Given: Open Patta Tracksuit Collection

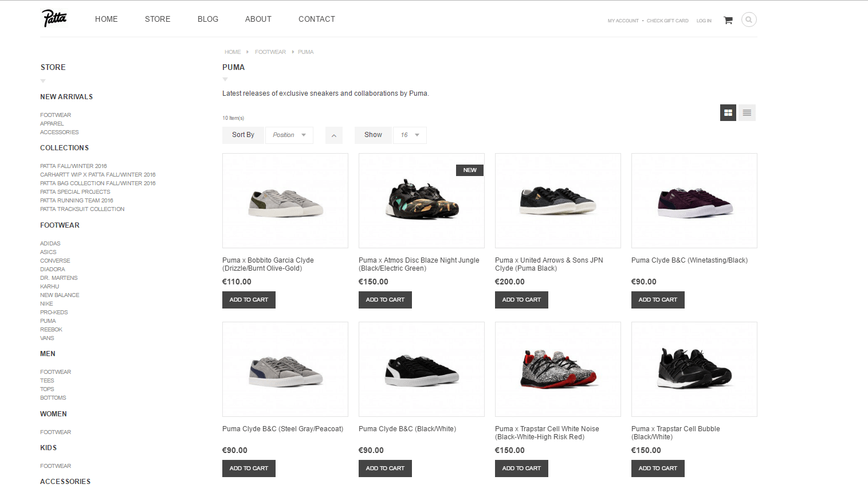Looking at the screenshot, I should pyautogui.click(x=82, y=209).
